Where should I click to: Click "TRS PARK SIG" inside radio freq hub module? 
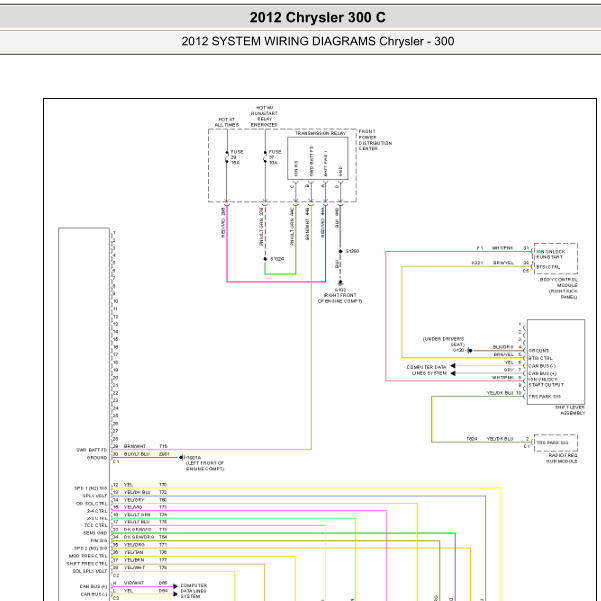(552, 442)
